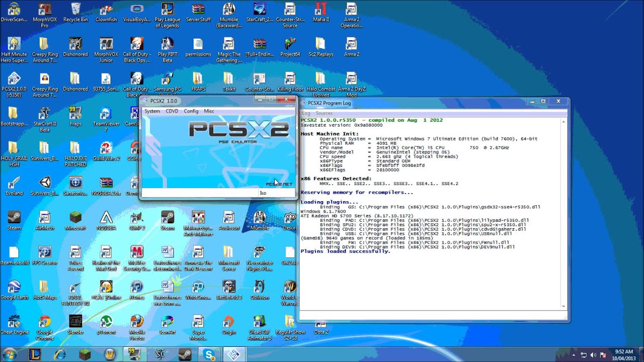Select the Killing Floor desktop icon
The image size is (644, 362).
click(x=290, y=81)
